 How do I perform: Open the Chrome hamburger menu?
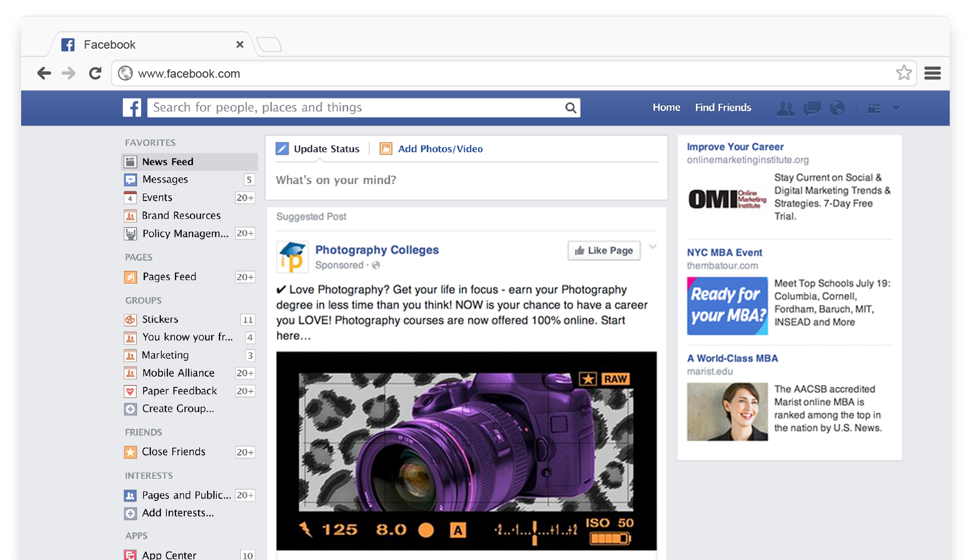pyautogui.click(x=933, y=73)
